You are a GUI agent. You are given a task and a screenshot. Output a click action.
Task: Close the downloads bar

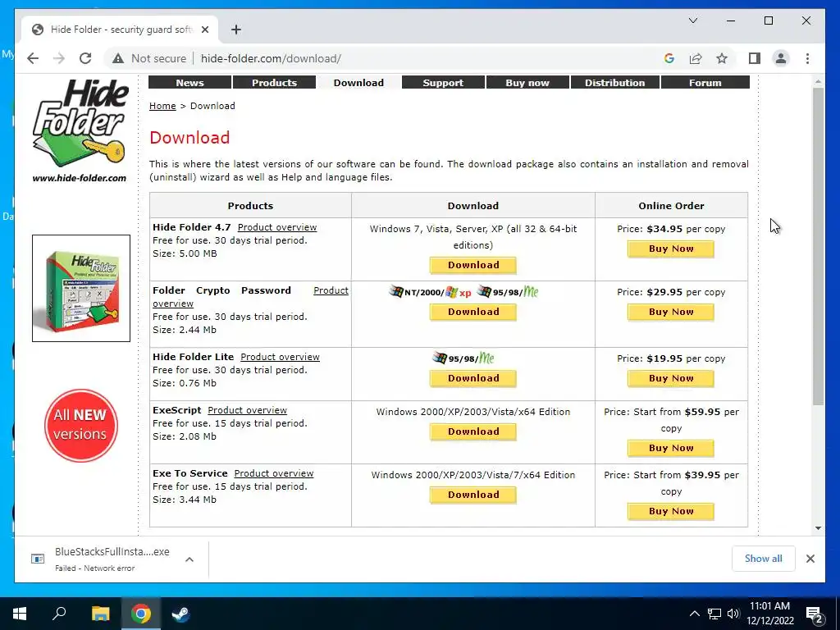[810, 559]
